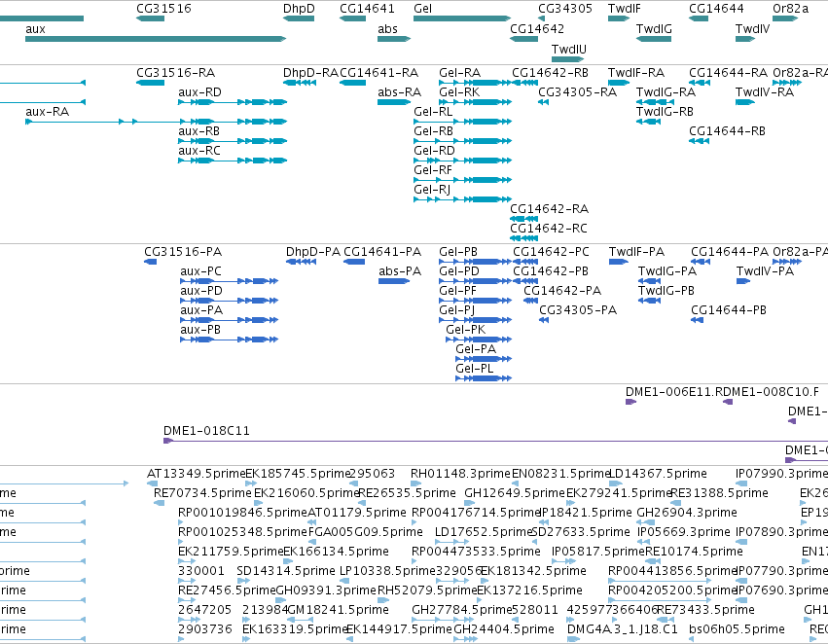Select the abs-RA transcript
This screenshot has height=644, width=828.
(x=394, y=102)
